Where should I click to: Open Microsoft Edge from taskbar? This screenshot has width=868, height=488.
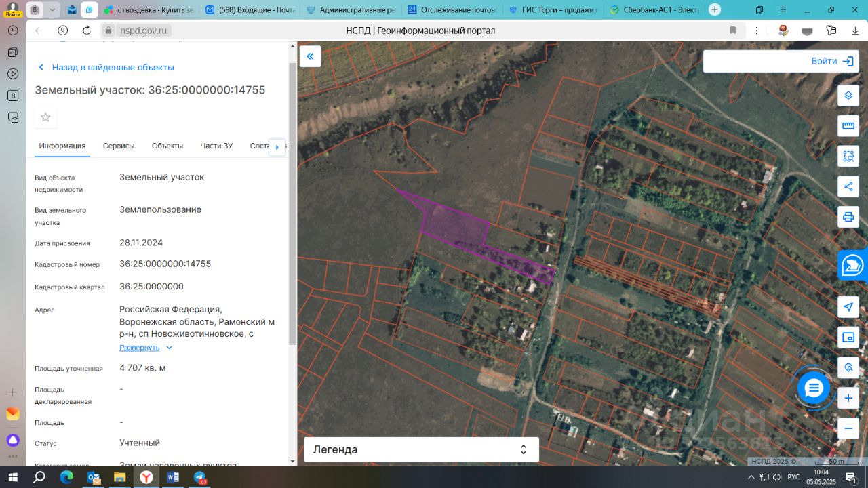(x=66, y=477)
